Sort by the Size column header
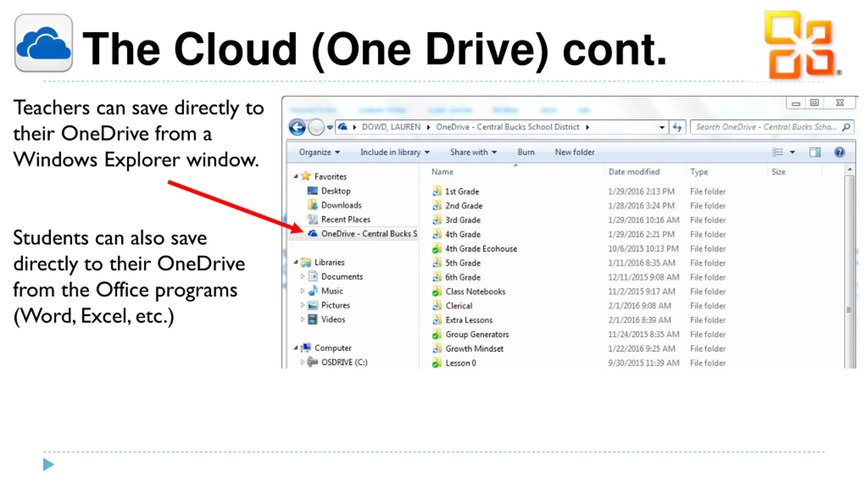The height and width of the screenshot is (488, 868). click(778, 172)
